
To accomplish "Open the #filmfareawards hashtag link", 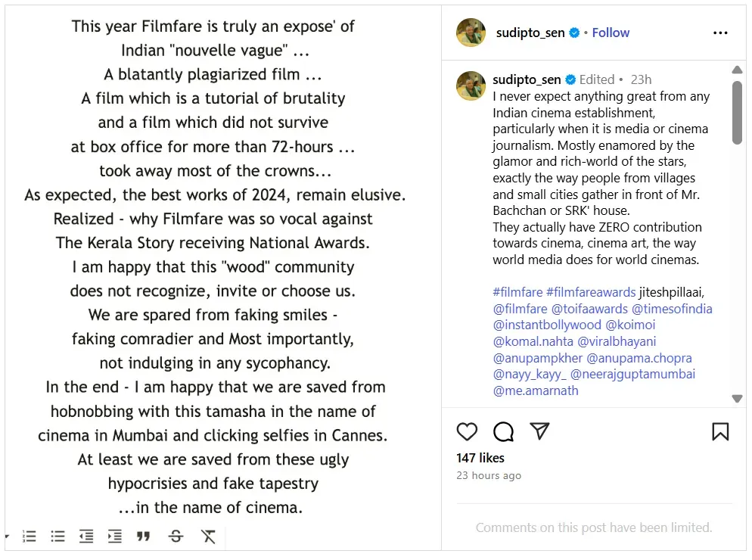I will pos(591,292).
